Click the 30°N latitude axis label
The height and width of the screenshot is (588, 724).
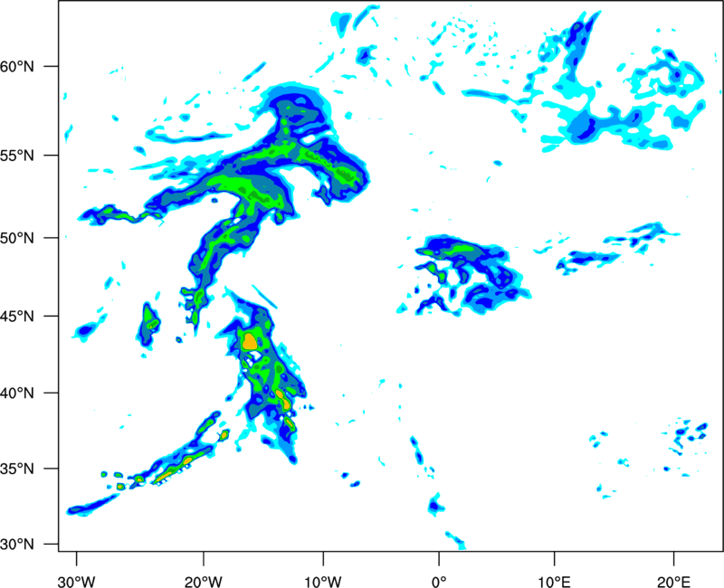coord(17,545)
